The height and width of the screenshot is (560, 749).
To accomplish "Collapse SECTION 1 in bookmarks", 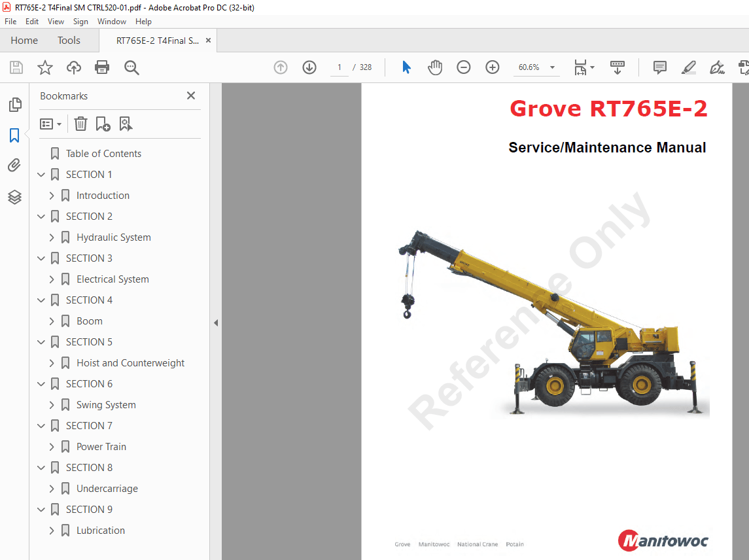I will click(x=41, y=174).
